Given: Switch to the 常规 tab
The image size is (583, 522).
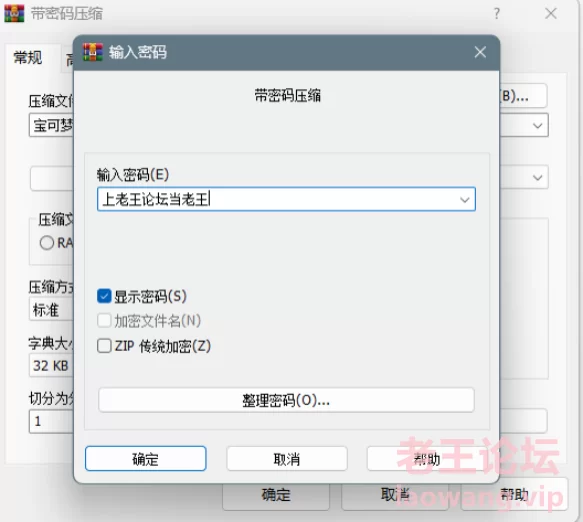Looking at the screenshot, I should 28,58.
